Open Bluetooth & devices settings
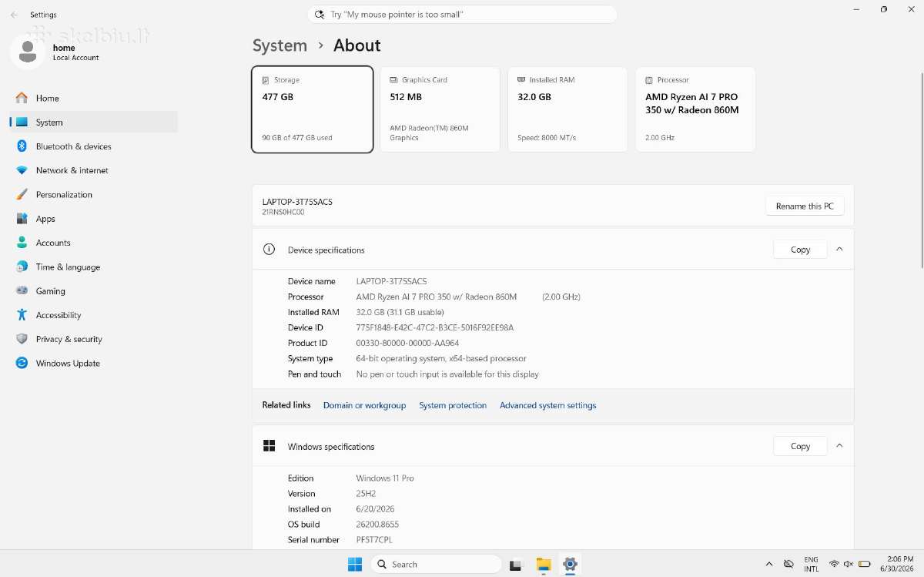 pos(93,146)
